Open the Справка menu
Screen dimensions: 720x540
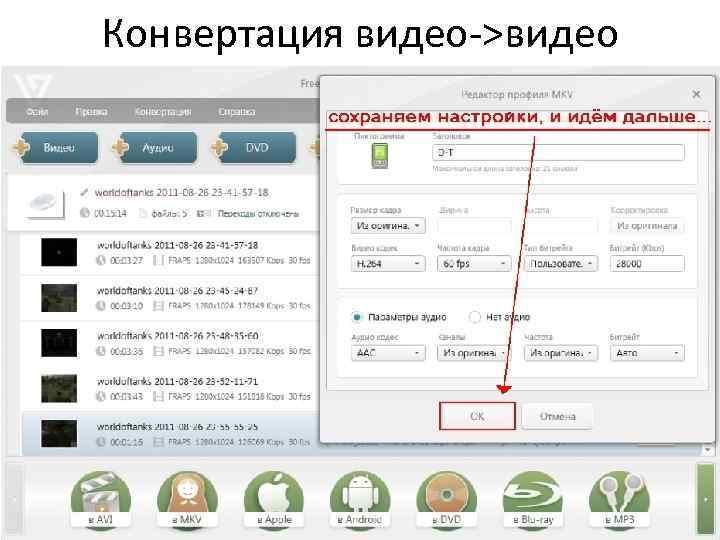[x=236, y=112]
